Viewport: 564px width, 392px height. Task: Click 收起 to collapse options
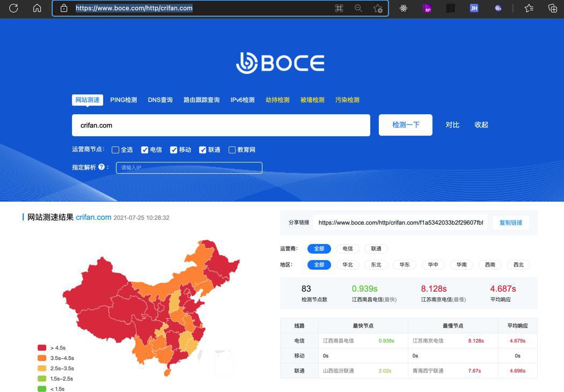(481, 124)
